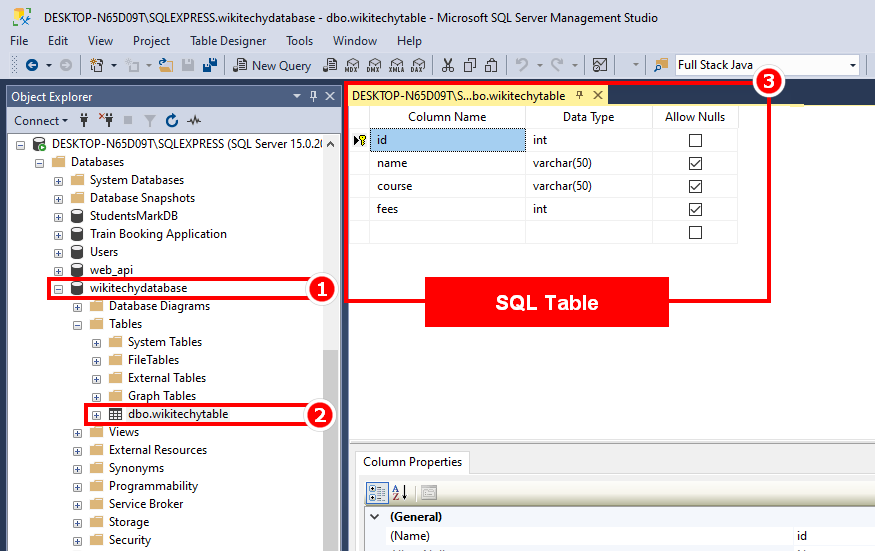Click the Object Explorer filter icon

[150, 121]
